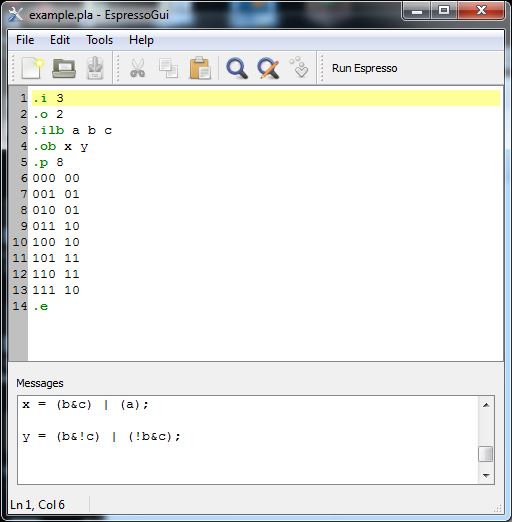Paste using the clipboard icon
The image size is (512, 522).
click(200, 68)
